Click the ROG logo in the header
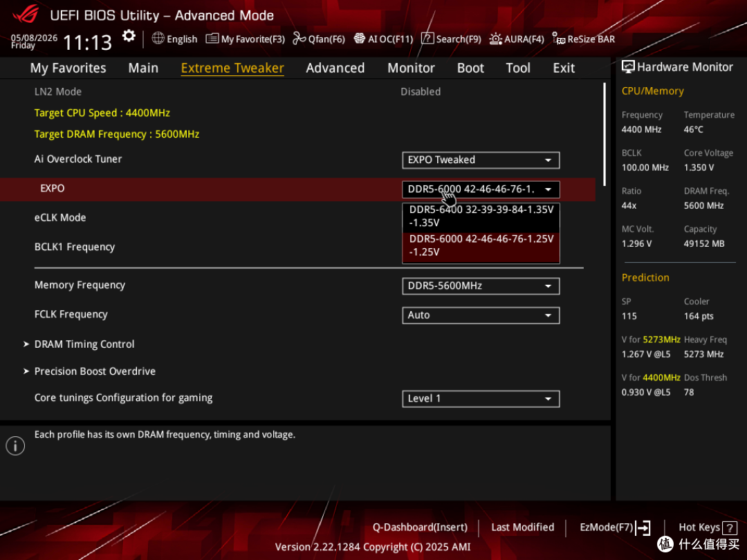The width and height of the screenshot is (747, 560). tap(26, 13)
